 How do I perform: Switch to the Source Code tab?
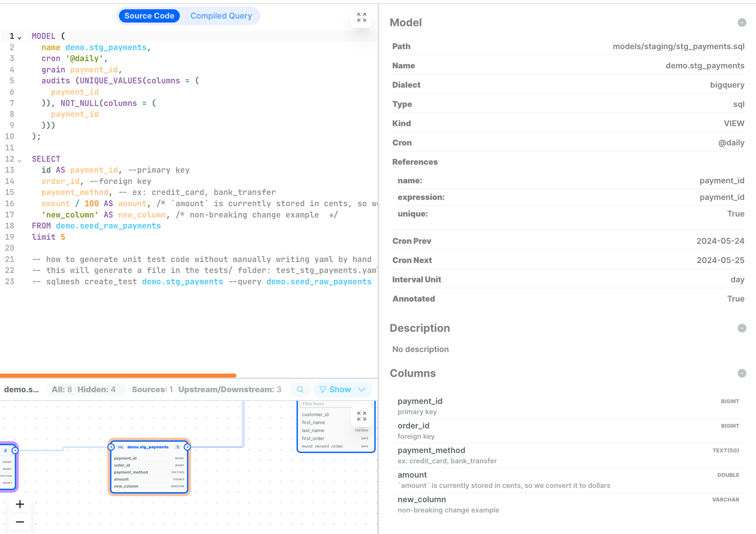[x=149, y=16]
